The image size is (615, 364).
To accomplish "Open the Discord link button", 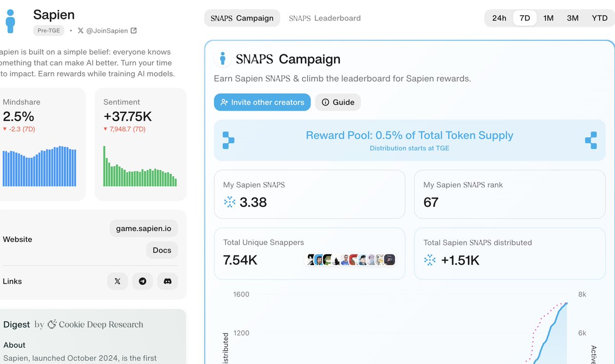I will [168, 281].
